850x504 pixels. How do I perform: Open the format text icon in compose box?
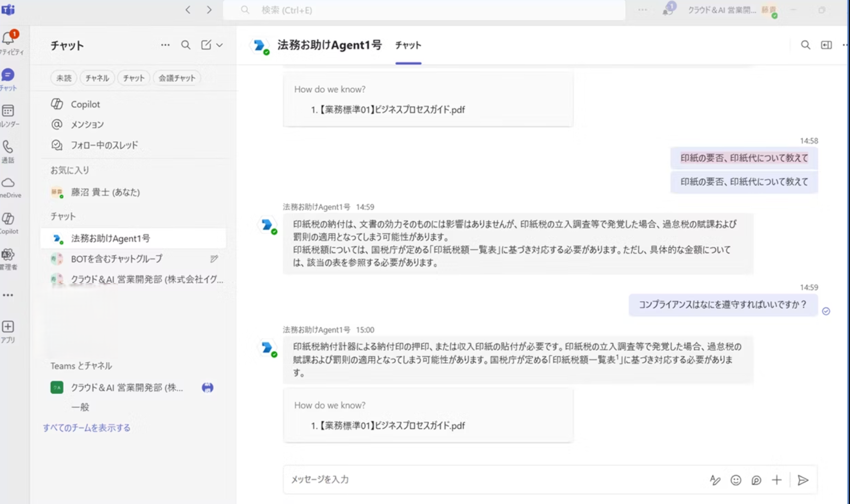(x=715, y=480)
